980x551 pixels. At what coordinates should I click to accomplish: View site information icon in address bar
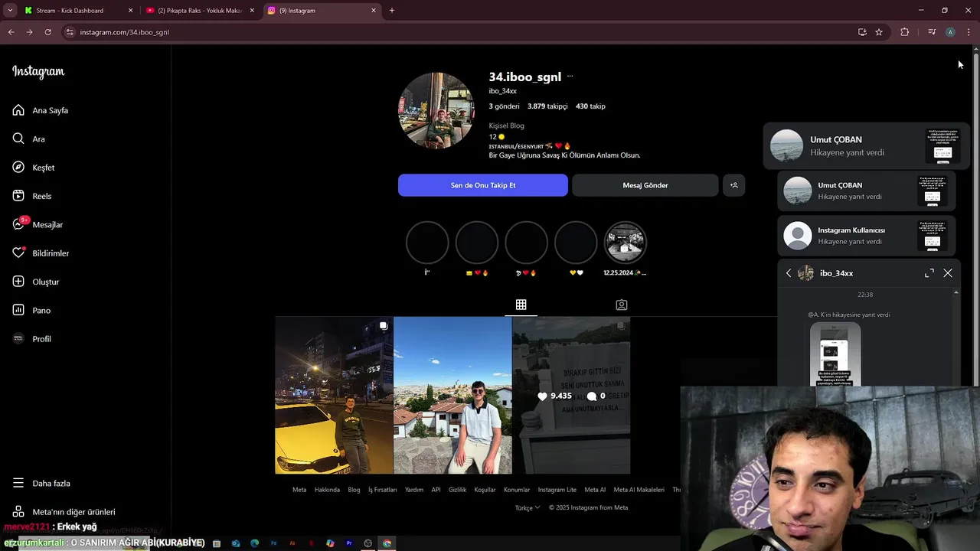[x=70, y=32]
